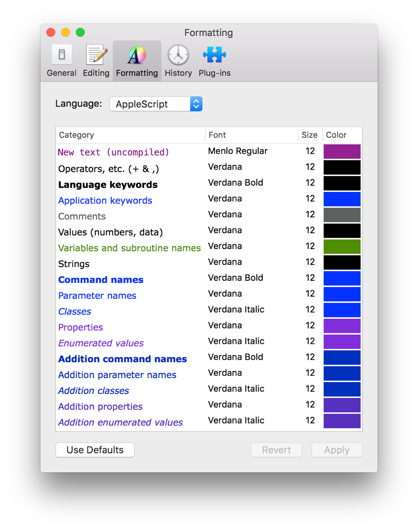The width and height of the screenshot is (418, 532).
Task: Click the Apply button
Action: [336, 450]
